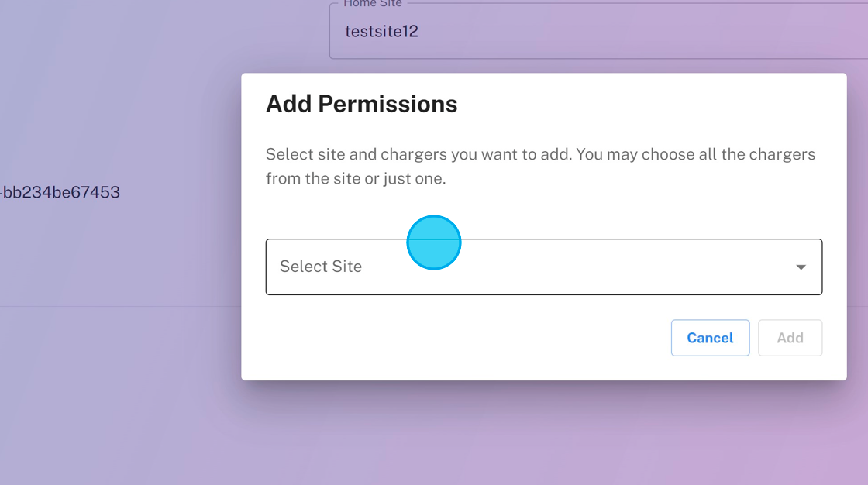Click the testsite12 value text

click(381, 32)
